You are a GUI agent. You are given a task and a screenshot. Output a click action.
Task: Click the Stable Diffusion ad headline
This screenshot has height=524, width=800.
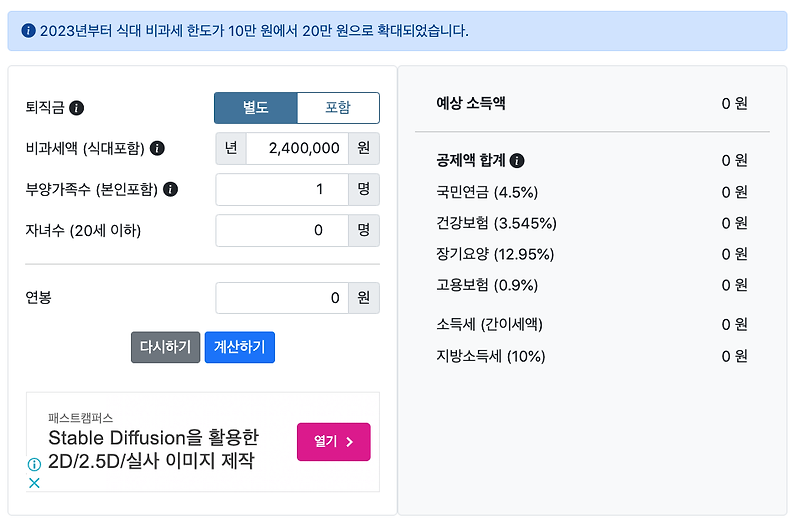154,449
